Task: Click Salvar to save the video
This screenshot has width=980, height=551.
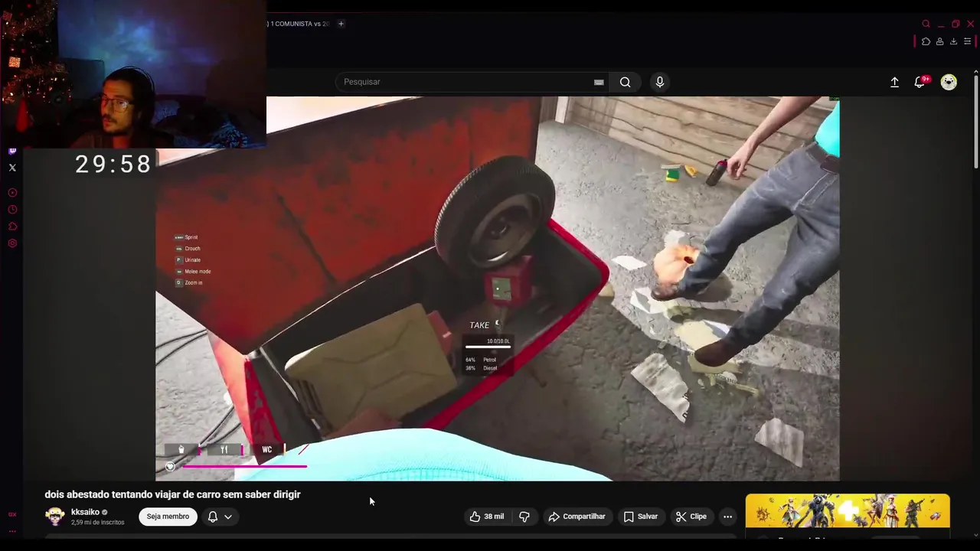Action: click(641, 517)
